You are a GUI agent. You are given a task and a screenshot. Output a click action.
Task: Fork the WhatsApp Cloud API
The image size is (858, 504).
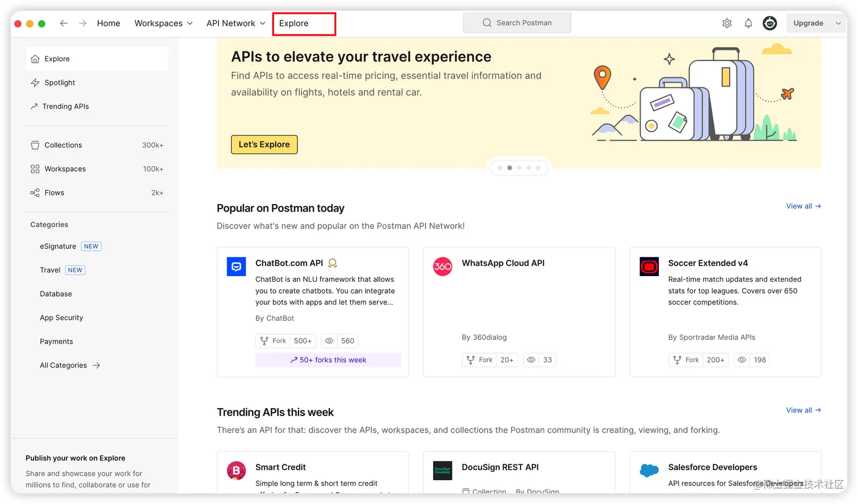click(480, 360)
